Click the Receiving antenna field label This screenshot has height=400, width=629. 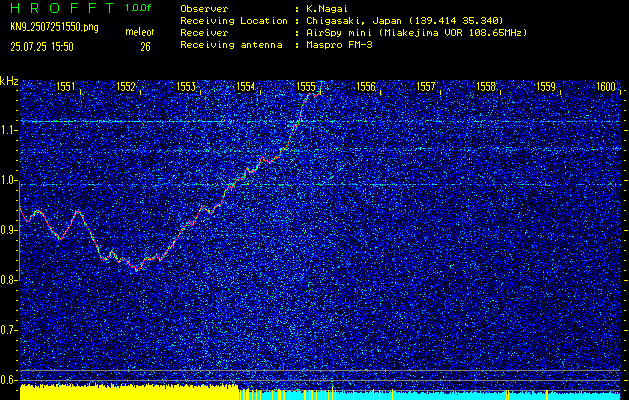pos(231,45)
